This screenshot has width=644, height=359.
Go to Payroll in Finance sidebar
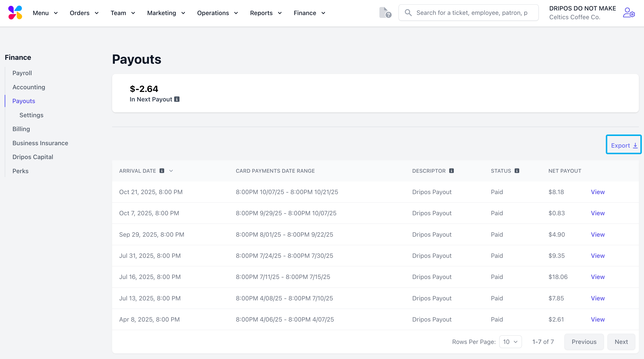(x=22, y=73)
